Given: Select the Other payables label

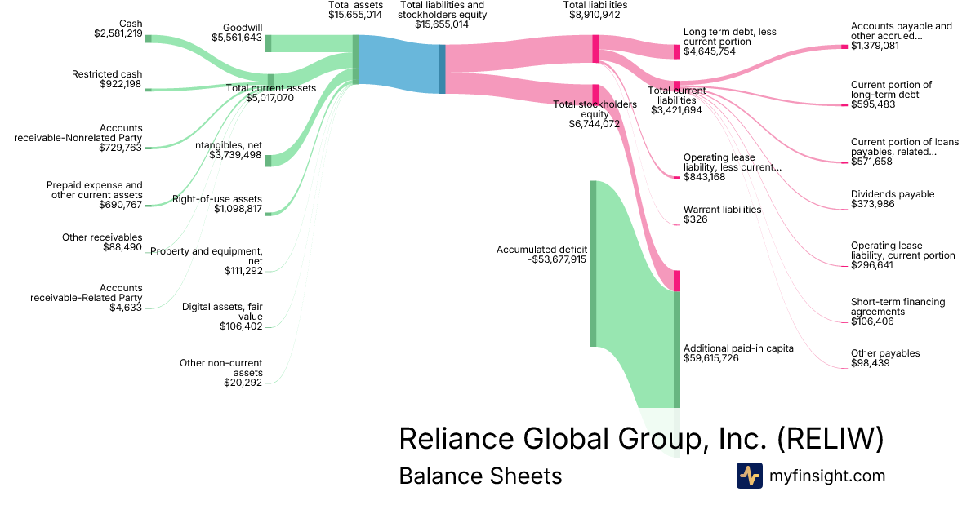Looking at the screenshot, I should [x=885, y=358].
